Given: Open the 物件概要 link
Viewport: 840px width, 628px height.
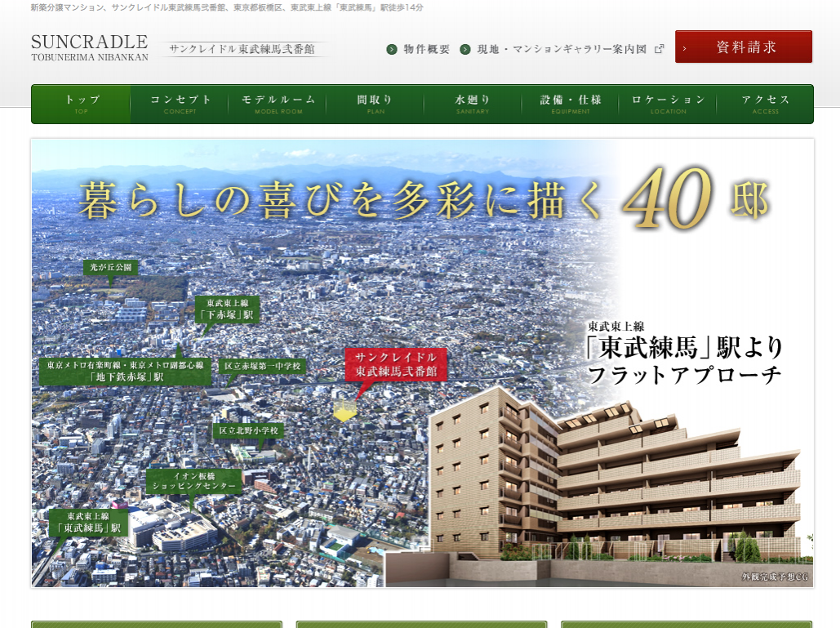Looking at the screenshot, I should point(426,49).
